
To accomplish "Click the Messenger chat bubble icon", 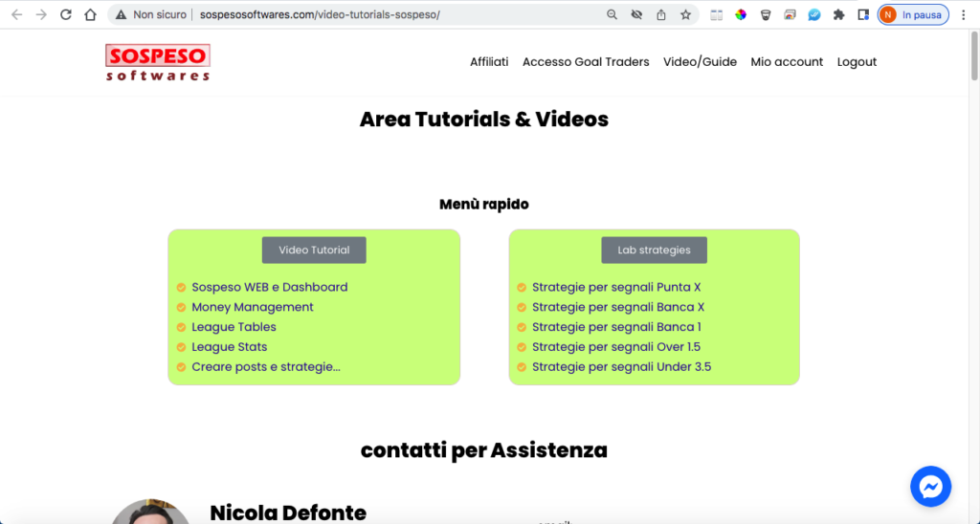I will [930, 487].
